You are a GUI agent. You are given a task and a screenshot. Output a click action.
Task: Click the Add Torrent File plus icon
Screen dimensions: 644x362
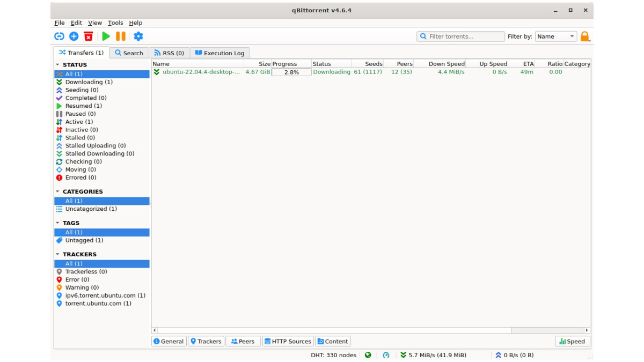(74, 36)
